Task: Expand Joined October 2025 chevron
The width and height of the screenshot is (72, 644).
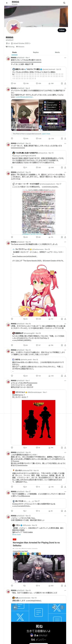Action: tap(30, 43)
